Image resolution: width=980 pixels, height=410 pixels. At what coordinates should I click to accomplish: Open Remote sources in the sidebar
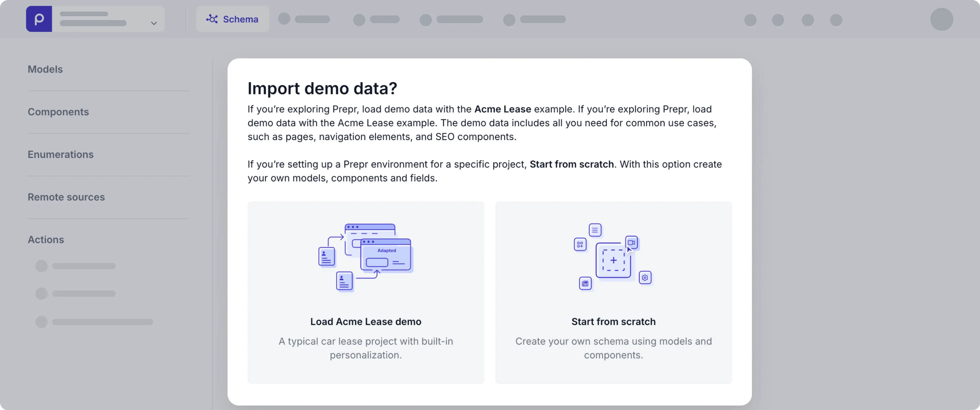coord(66,197)
